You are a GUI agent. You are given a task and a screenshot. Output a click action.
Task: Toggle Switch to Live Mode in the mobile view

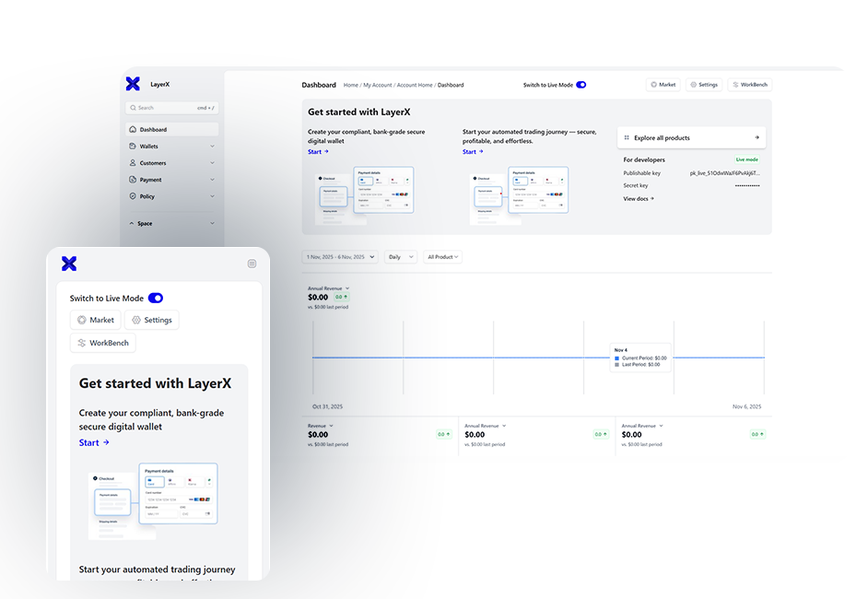(x=155, y=298)
